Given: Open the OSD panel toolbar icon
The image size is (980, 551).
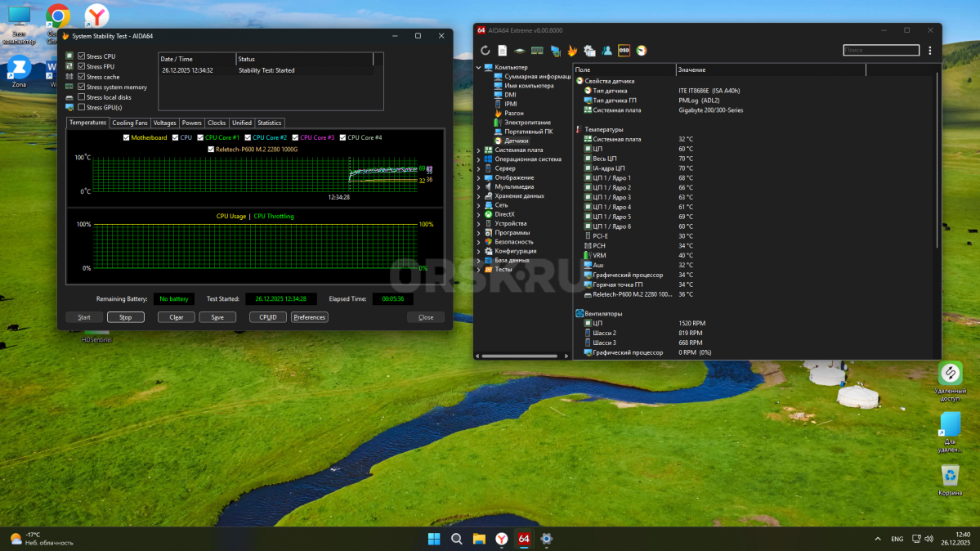Looking at the screenshot, I should [x=624, y=51].
